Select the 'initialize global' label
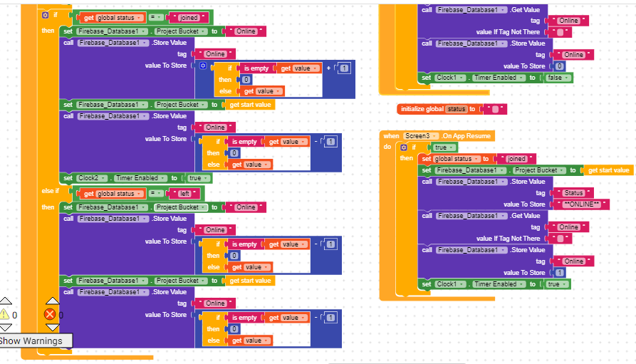636x364 pixels. pos(422,109)
